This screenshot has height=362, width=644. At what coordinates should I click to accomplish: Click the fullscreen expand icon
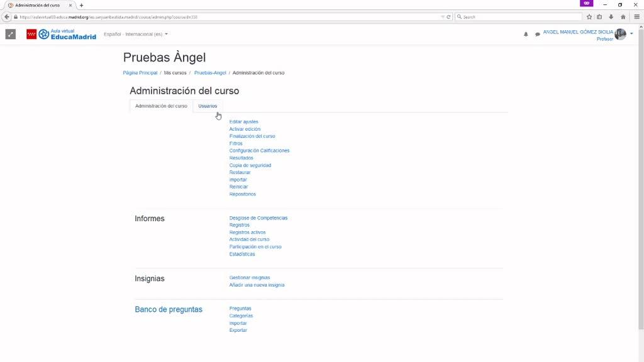tap(10, 34)
